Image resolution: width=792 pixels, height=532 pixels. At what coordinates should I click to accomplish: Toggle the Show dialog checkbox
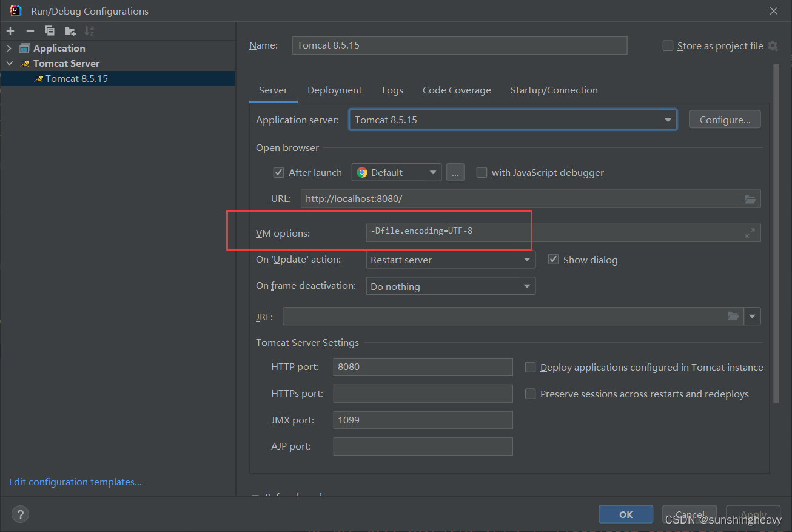(553, 260)
